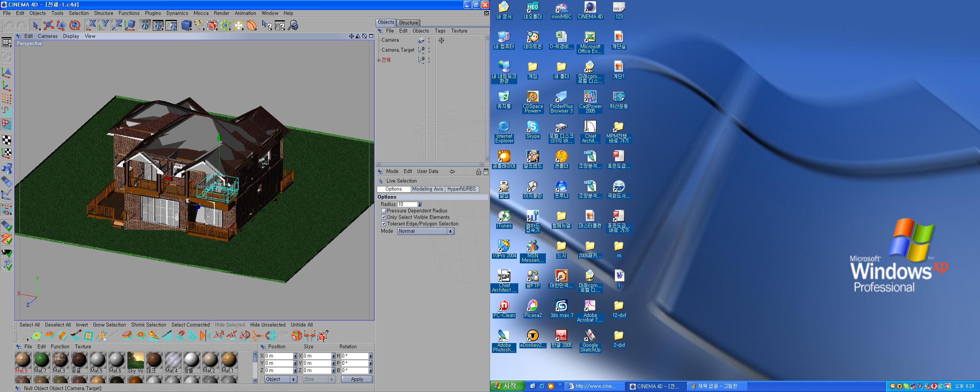980x392 pixels.
Task: Click Render Active View vase icon
Action: pos(145,26)
